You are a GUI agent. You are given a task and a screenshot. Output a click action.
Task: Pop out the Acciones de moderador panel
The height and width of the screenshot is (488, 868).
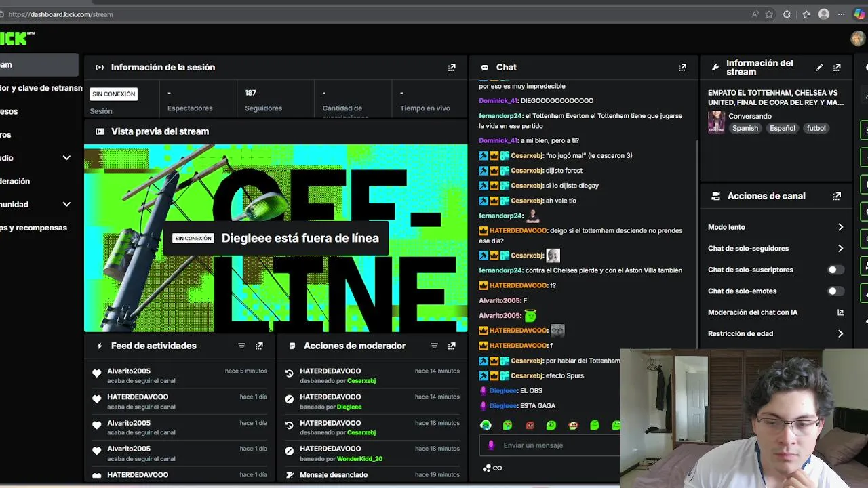452,346
